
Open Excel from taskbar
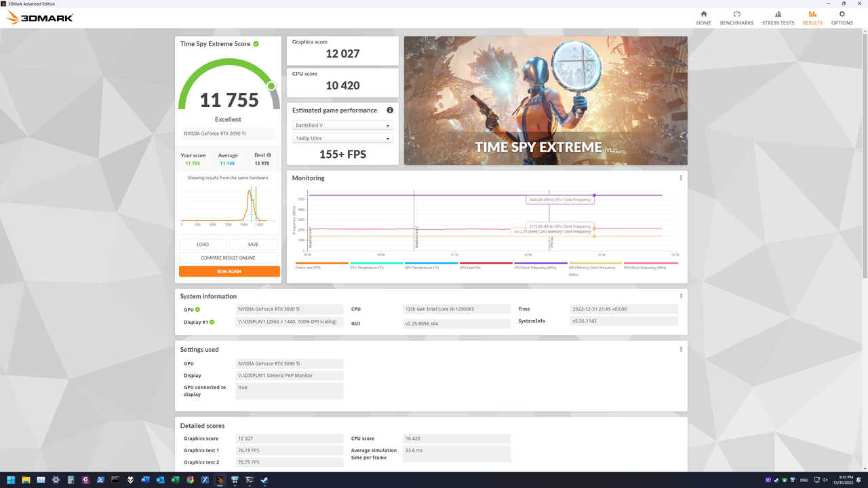pos(175,480)
